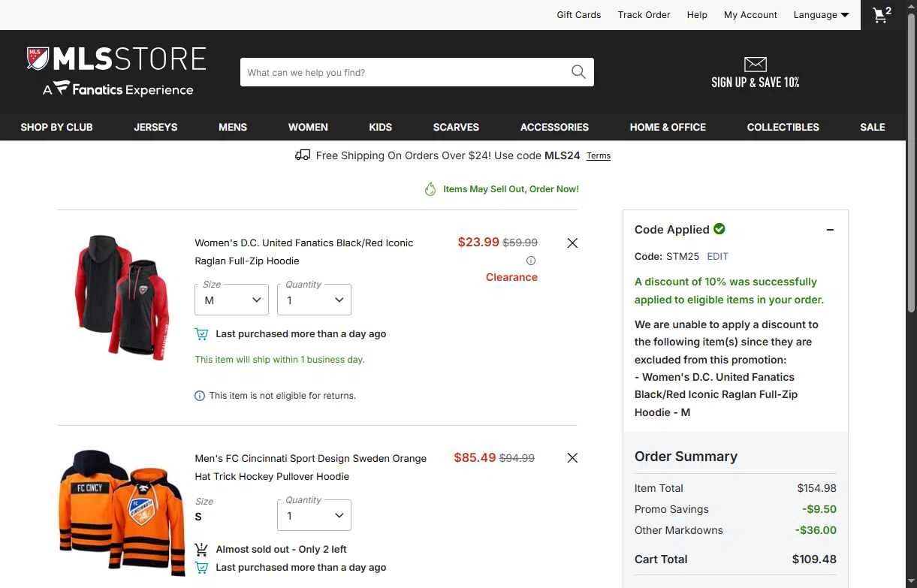Open the Scarves menu

[456, 127]
